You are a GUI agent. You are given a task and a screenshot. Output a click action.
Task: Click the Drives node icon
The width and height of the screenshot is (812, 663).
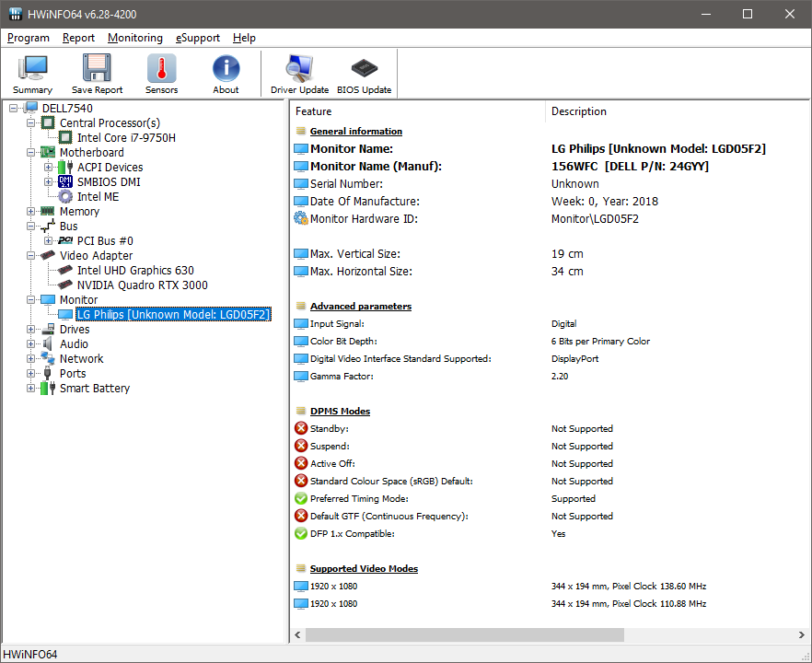[x=48, y=329]
